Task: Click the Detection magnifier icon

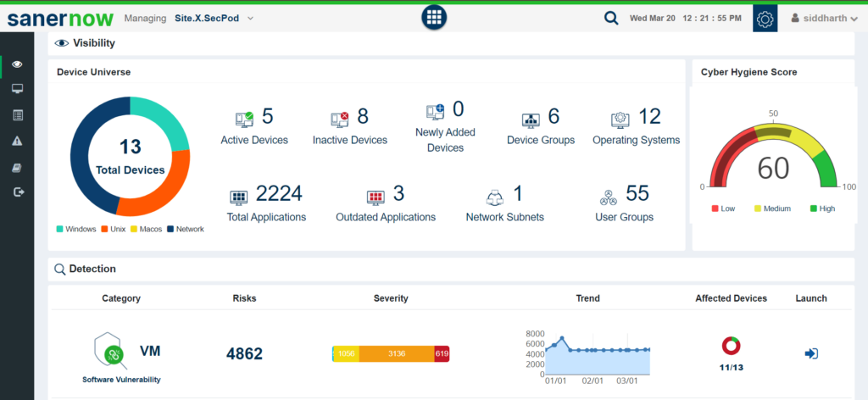Action: [60, 269]
